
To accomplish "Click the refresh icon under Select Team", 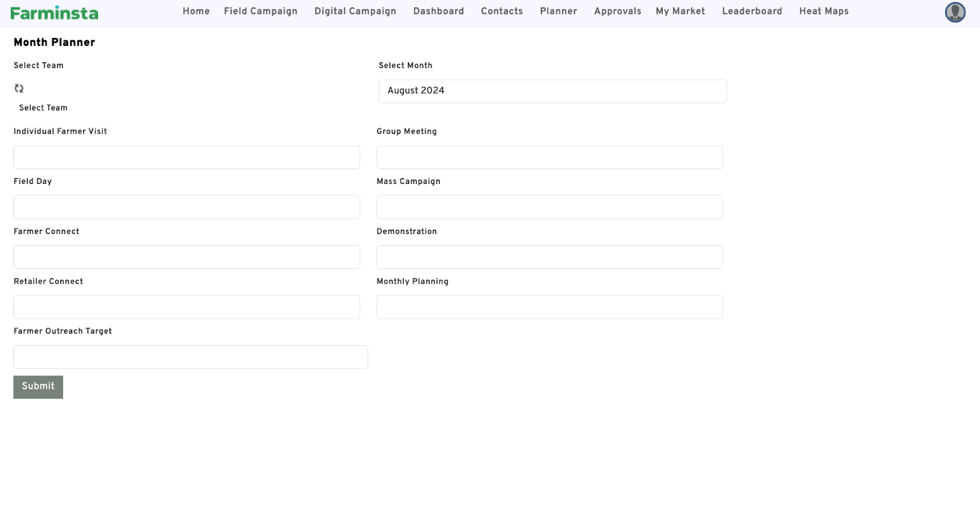I will [19, 88].
